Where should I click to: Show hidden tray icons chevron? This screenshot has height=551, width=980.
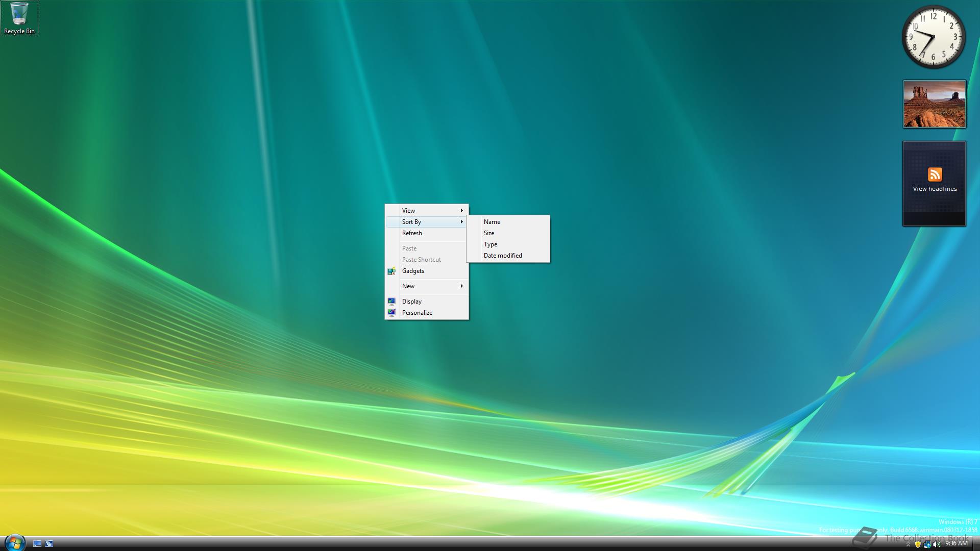(908, 544)
